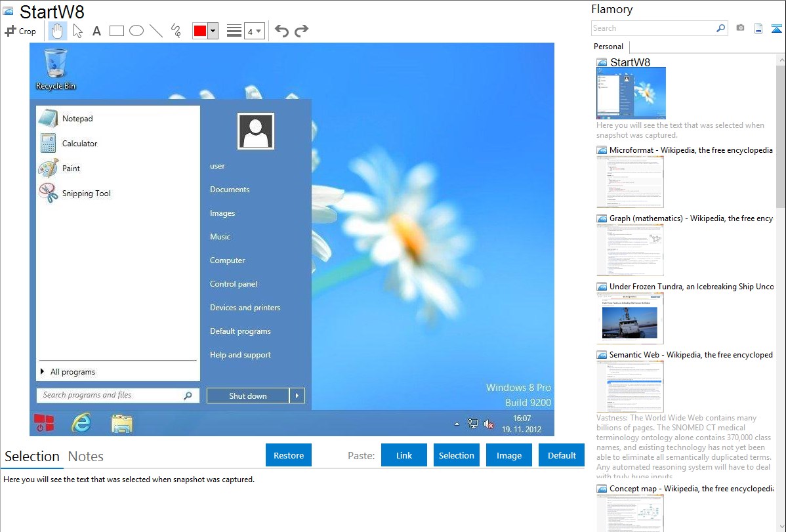Screen dimensions: 786x532
Task: Click the Recycle Bin desktop icon
Action: (56, 69)
